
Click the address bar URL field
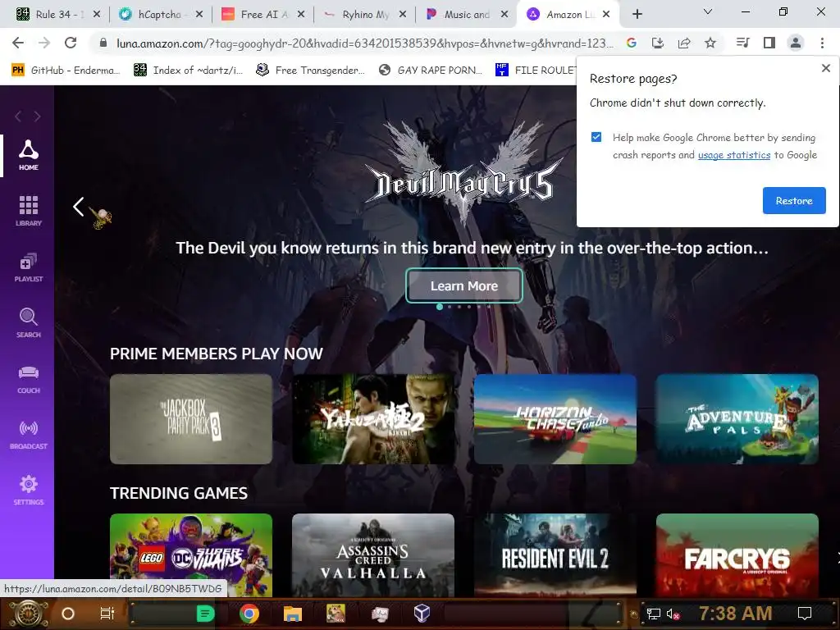click(x=364, y=43)
